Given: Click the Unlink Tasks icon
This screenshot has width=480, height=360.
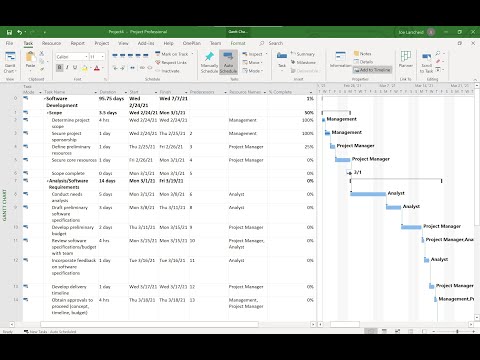Looking at the screenshot, I should 150,68.
